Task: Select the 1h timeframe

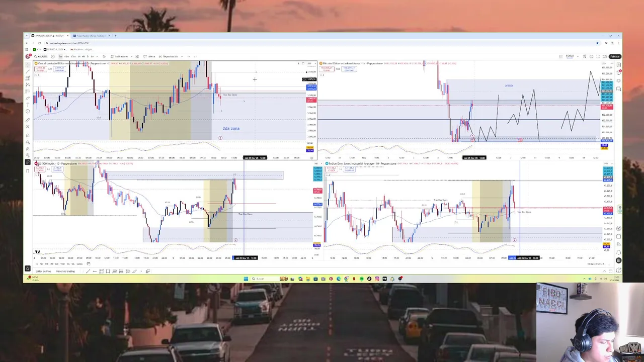Action: click(79, 56)
